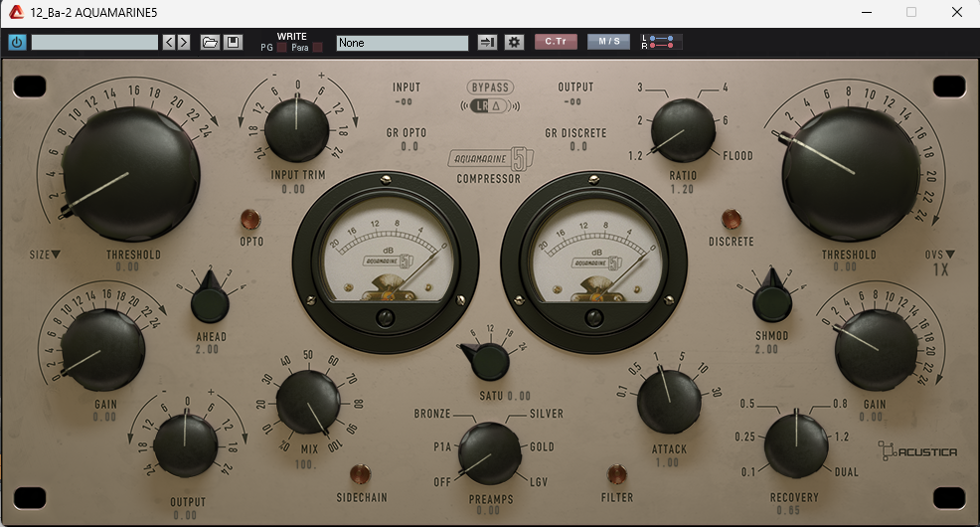This screenshot has width=980, height=527.
Task: Click the WRITE label
Action: point(292,36)
